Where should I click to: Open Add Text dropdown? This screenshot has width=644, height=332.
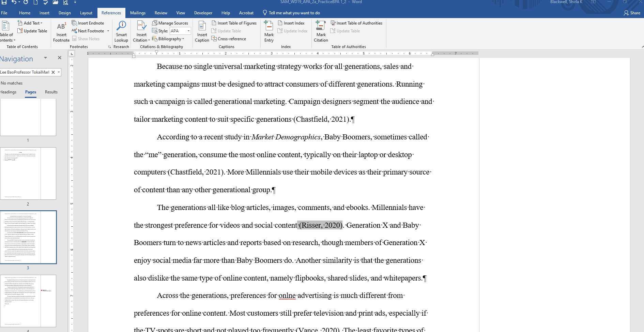pyautogui.click(x=30, y=23)
